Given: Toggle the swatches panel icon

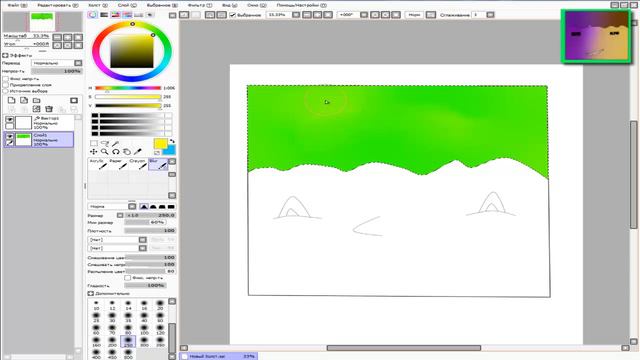Looking at the screenshot, I should coord(139,15).
